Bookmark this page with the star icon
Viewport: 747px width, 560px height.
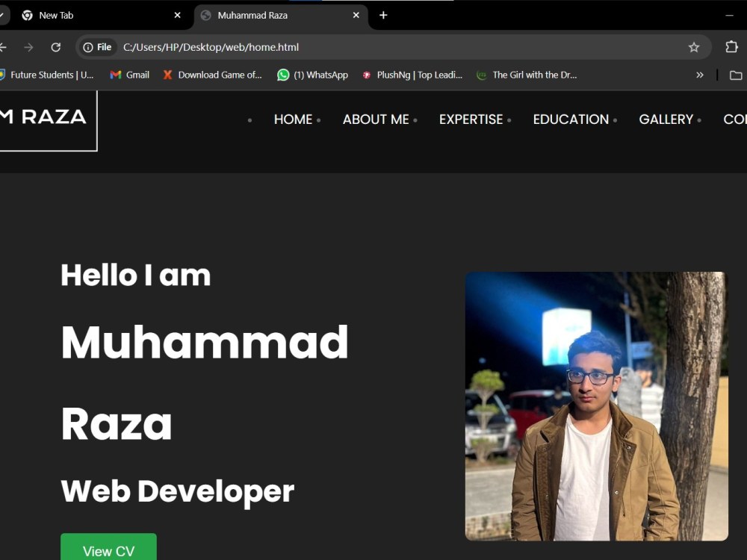click(694, 47)
